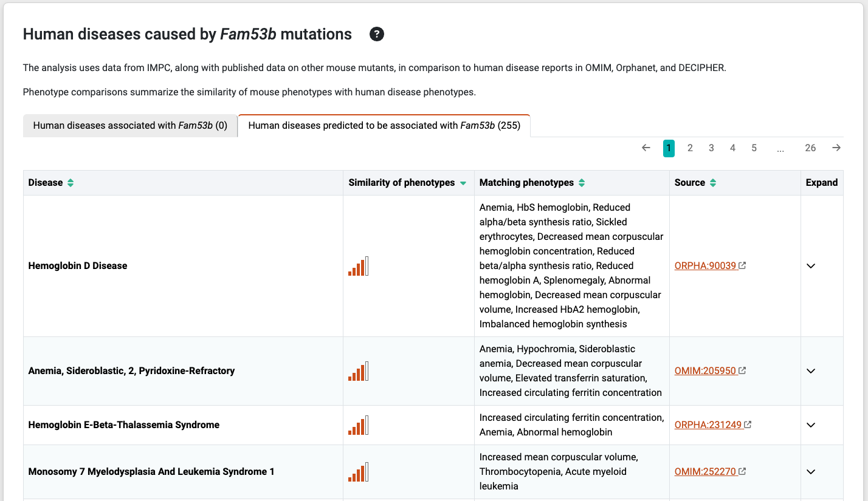Go to page 3 of results
The image size is (868, 501).
point(711,148)
